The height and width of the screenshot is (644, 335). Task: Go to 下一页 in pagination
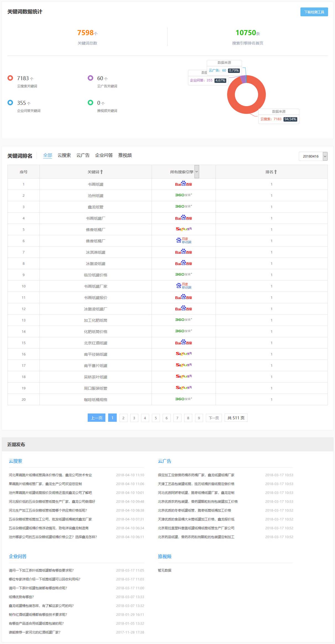tap(214, 418)
